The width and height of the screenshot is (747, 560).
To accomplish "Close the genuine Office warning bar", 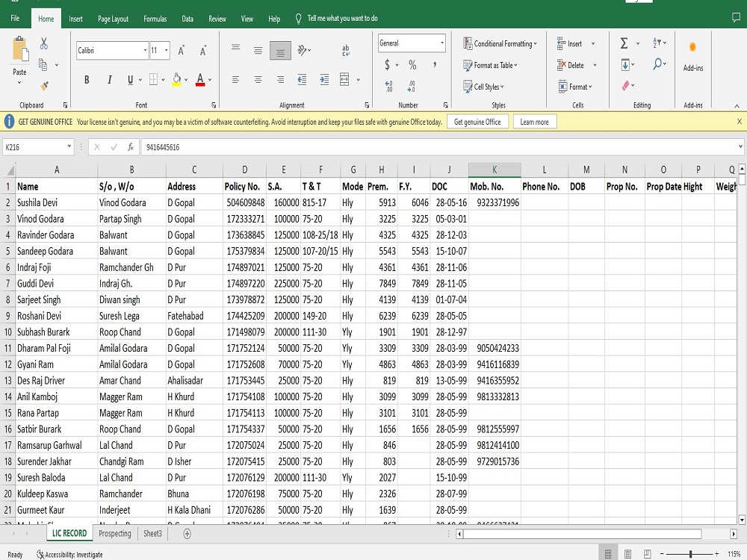I will click(739, 122).
